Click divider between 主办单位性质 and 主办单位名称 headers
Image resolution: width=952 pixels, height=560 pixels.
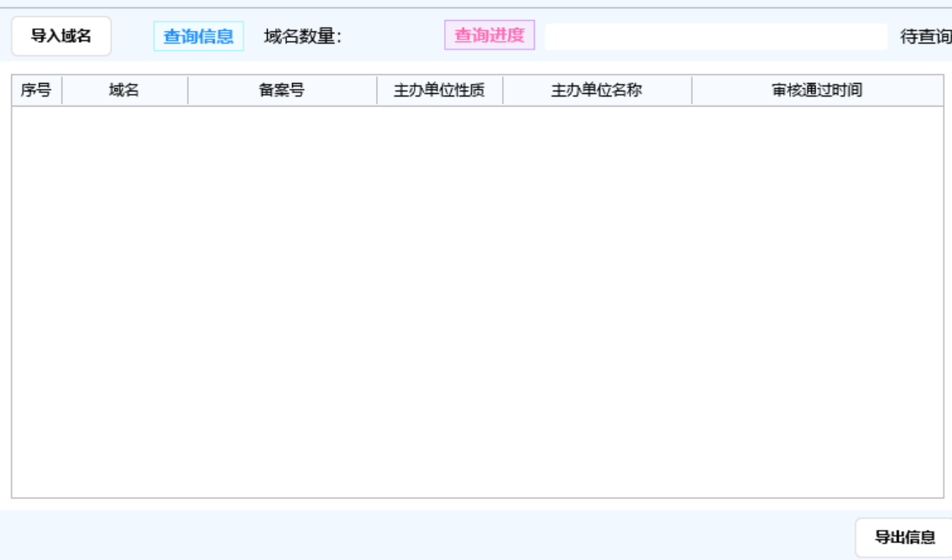coord(503,91)
